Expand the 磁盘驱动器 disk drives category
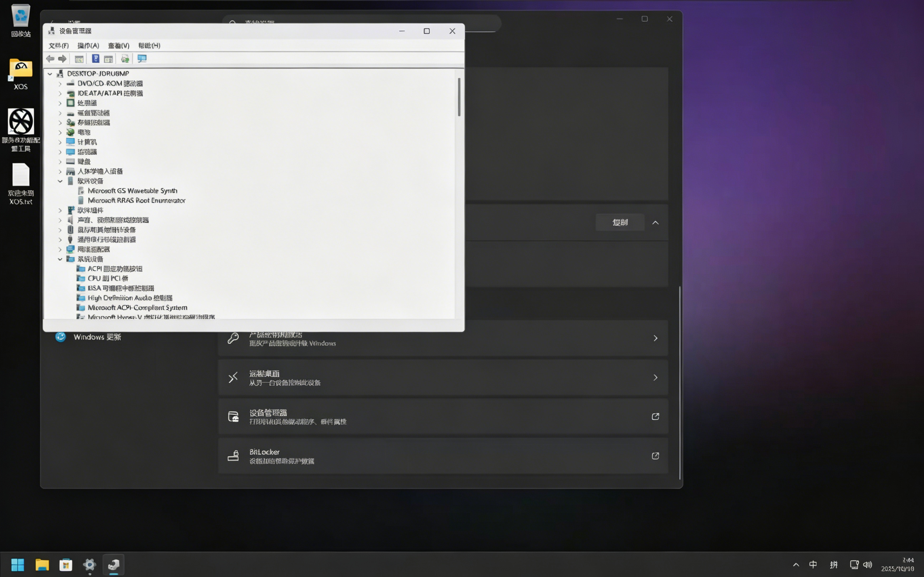 [60, 113]
